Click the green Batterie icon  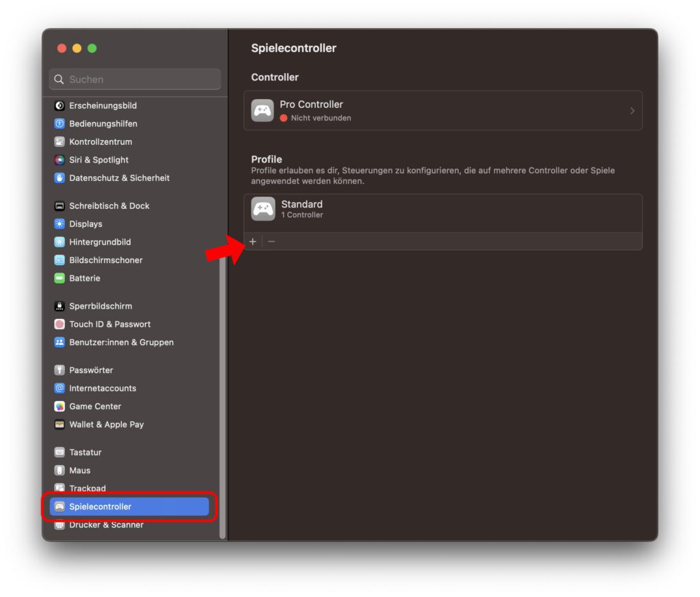[x=59, y=279]
